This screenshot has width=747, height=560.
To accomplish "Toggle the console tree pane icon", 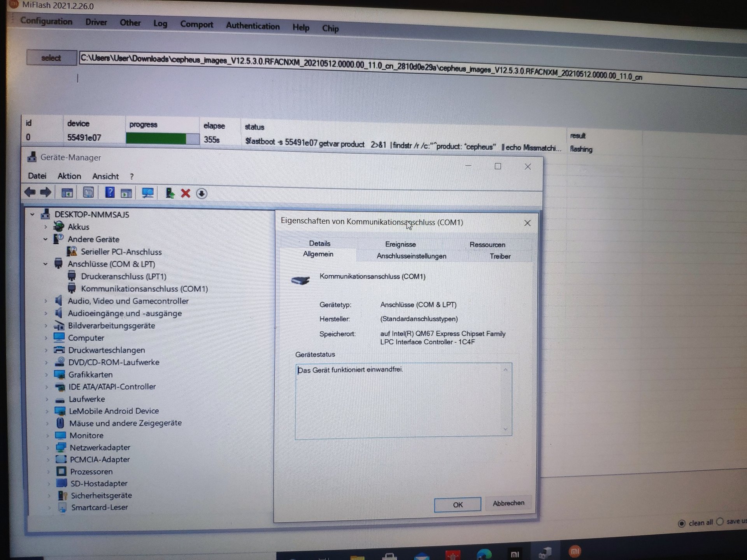I will [x=67, y=192].
